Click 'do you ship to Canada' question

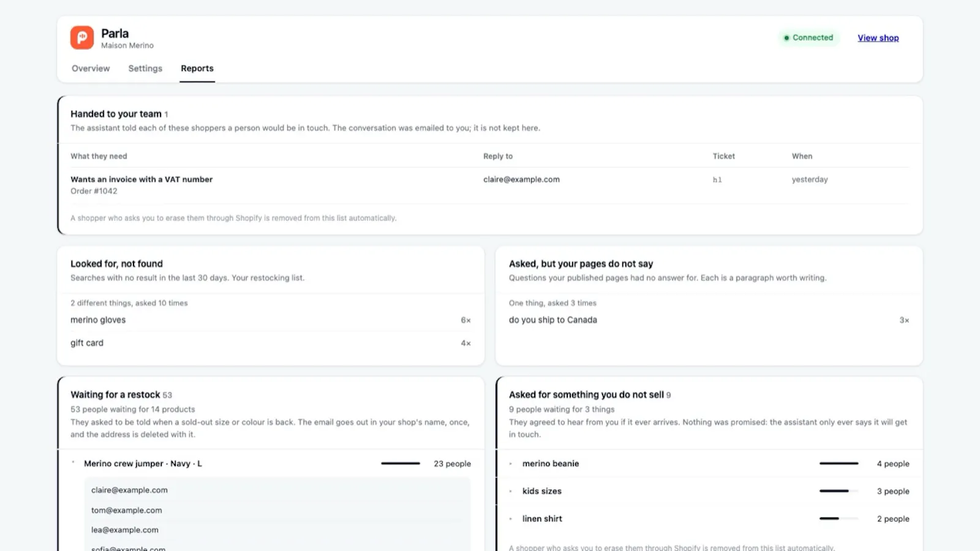coord(552,320)
